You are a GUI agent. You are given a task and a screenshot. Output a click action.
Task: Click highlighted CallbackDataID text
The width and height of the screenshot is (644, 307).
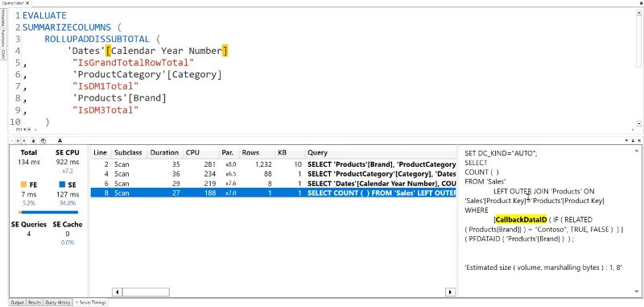[x=521, y=219]
